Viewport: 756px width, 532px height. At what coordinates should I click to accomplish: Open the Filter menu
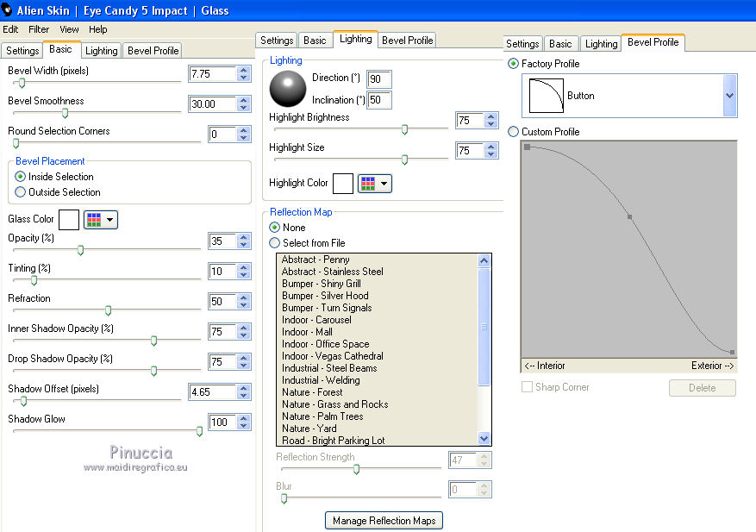[39, 29]
